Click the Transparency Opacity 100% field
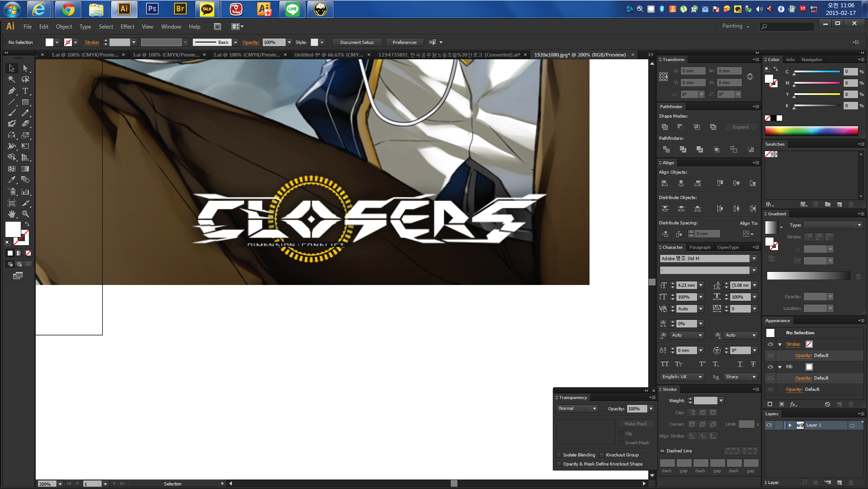 point(637,408)
